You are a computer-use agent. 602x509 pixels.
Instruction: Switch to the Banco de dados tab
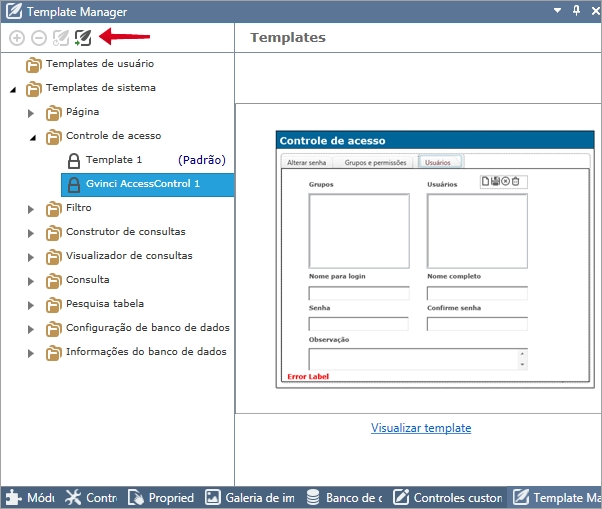[x=344, y=497]
